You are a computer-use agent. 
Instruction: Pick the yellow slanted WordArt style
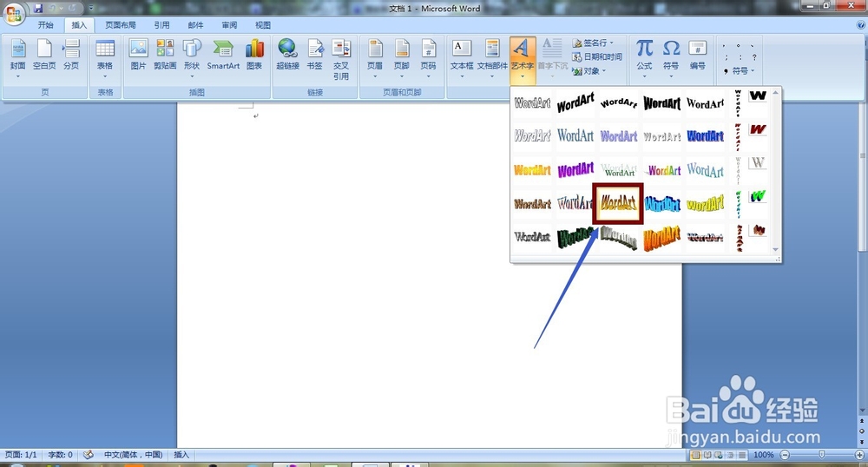705,204
